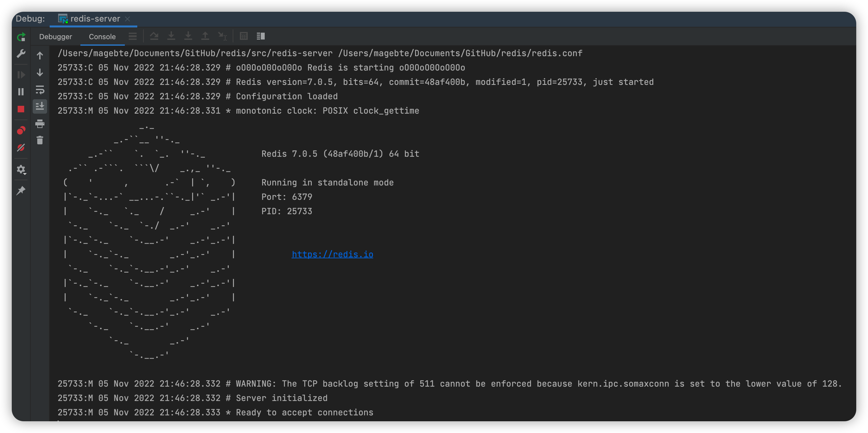Click the 'Configuration loaded' log line
868x433 pixels.
point(197,96)
